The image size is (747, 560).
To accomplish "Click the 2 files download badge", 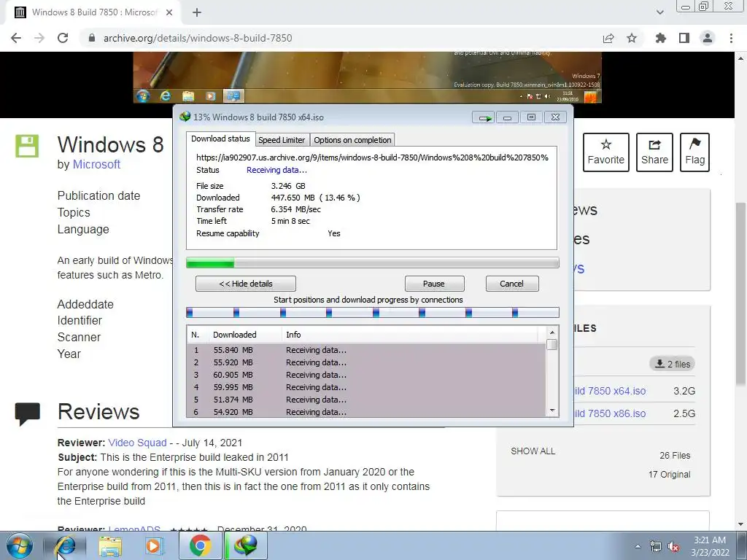I will click(x=672, y=364).
